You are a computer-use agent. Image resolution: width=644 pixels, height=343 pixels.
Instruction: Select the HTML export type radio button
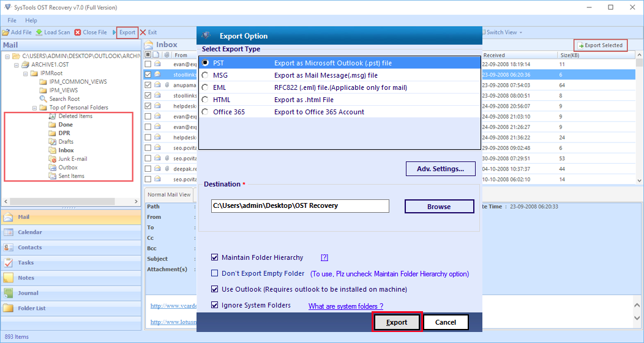point(205,100)
